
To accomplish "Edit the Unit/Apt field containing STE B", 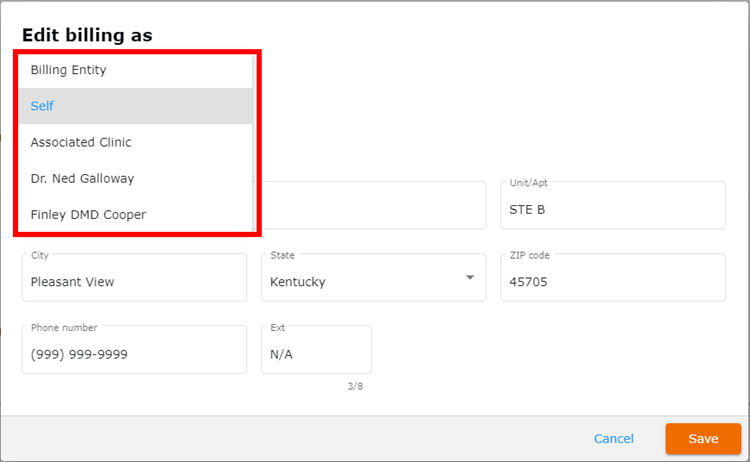I will (613, 205).
